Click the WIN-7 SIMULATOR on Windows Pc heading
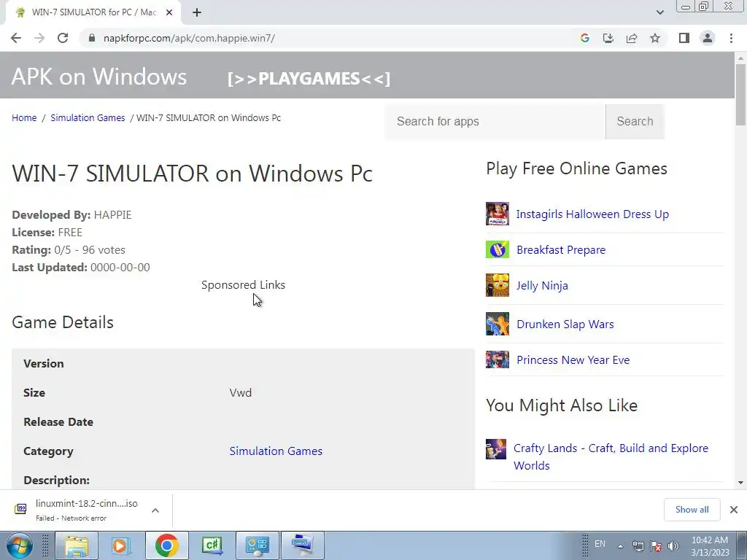Image resolution: width=747 pixels, height=560 pixels. tap(192, 174)
